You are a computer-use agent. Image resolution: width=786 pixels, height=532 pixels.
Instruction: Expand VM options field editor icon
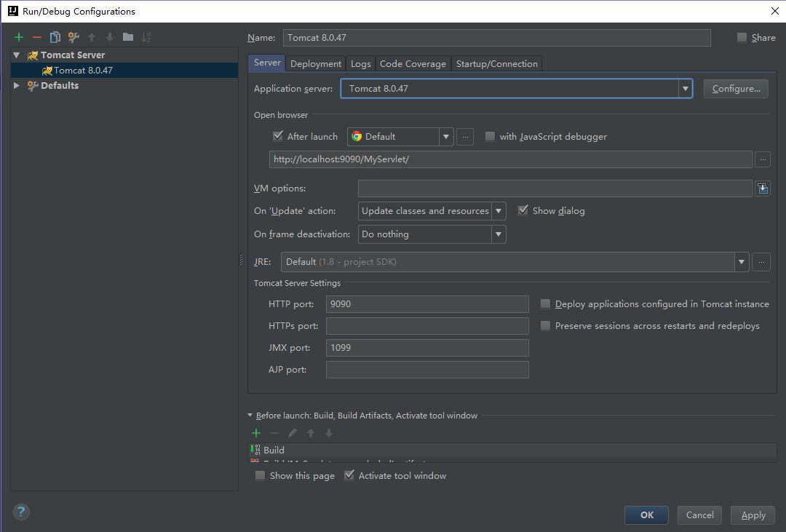[763, 188]
